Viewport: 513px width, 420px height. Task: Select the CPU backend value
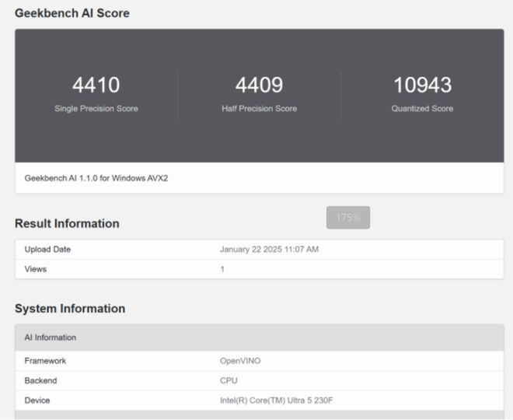click(229, 381)
